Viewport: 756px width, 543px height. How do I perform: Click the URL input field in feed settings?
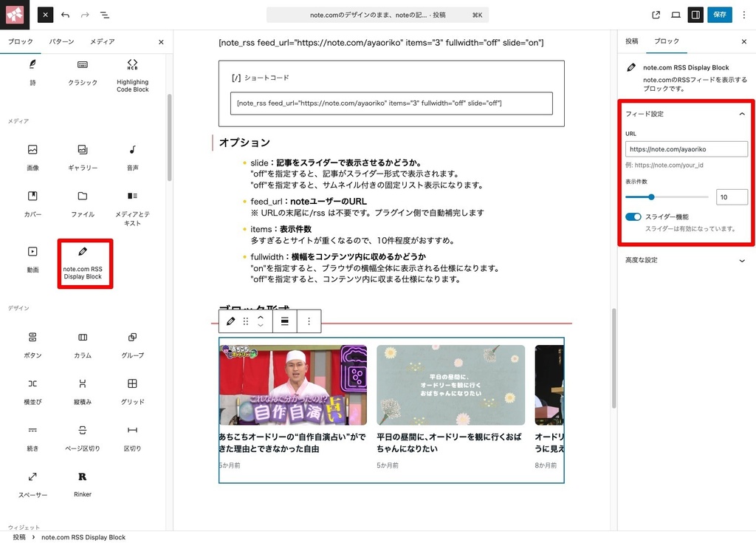[686, 148]
